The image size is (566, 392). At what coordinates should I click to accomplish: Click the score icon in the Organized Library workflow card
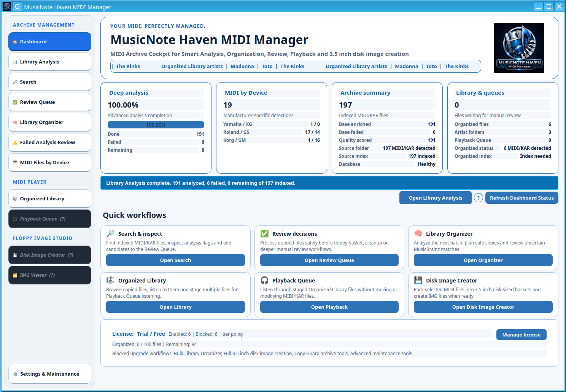point(111,280)
